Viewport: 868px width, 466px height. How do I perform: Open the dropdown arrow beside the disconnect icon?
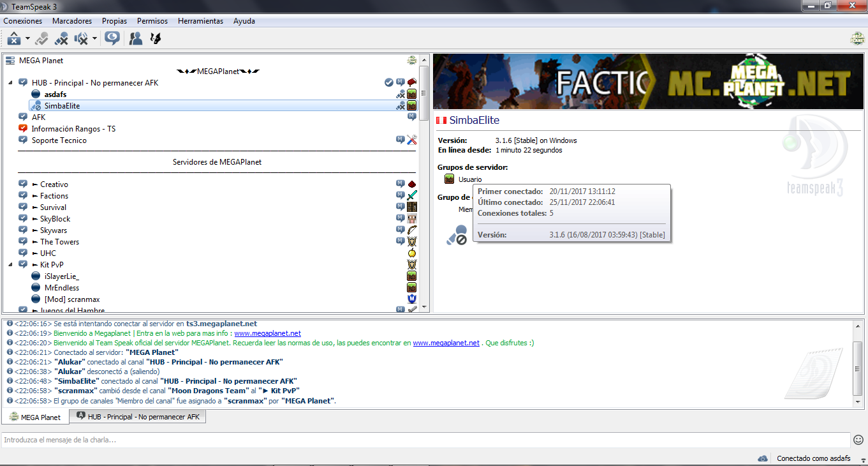pos(28,39)
